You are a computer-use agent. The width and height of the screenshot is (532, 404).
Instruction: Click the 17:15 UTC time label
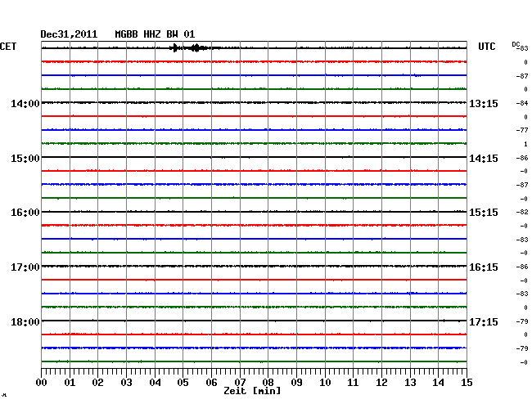484,321
